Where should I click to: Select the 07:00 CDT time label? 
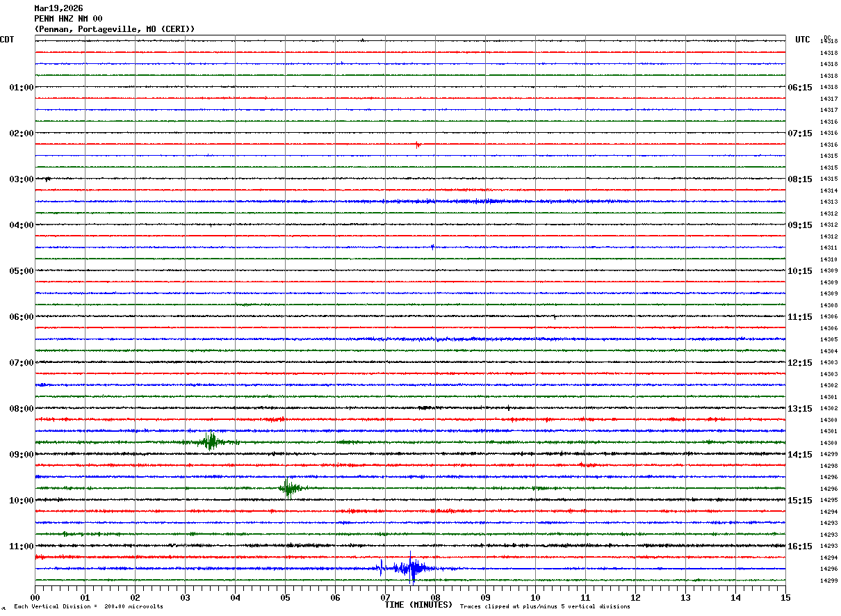coord(22,363)
